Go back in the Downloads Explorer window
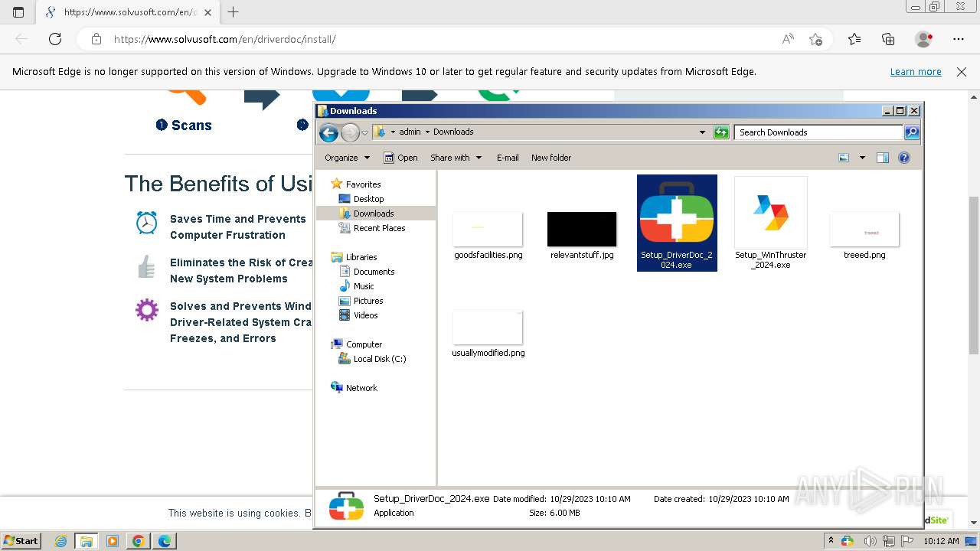Viewport: 980px width, 551px height. point(328,133)
